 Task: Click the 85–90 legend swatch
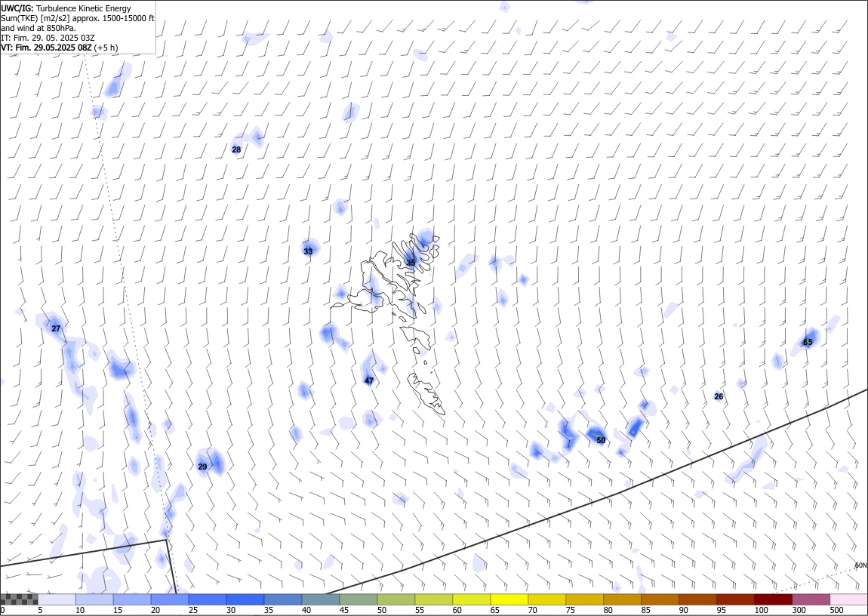pyautogui.click(x=660, y=599)
